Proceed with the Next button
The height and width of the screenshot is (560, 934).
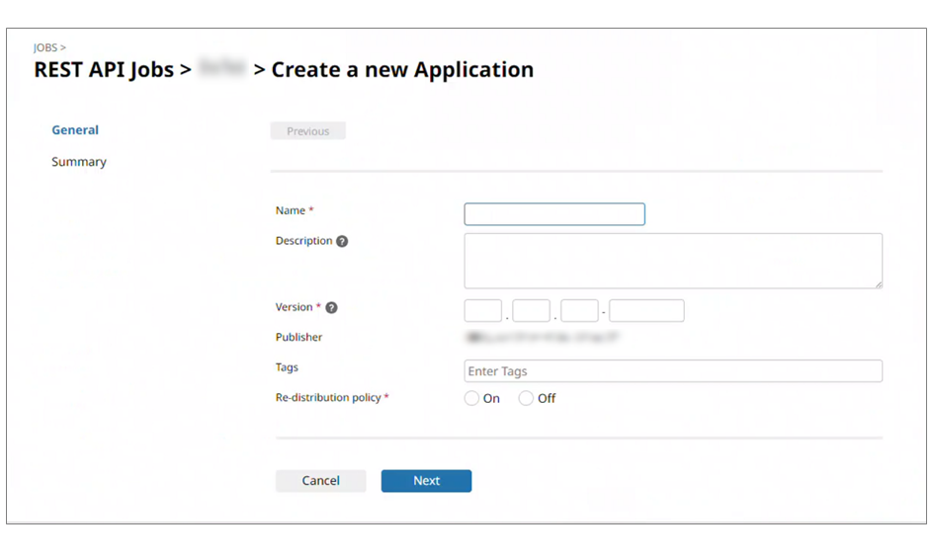(426, 481)
